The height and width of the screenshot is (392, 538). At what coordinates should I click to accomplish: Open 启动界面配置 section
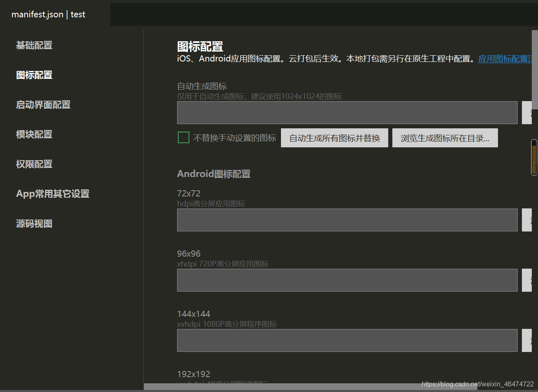[43, 105]
